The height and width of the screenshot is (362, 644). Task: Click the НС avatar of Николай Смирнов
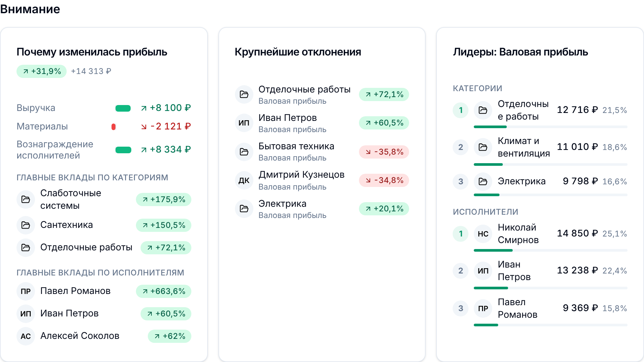(483, 234)
